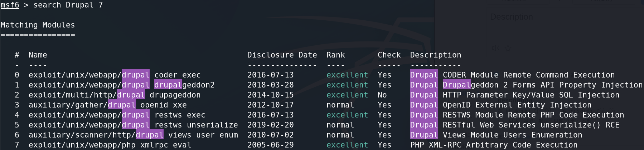Select module name drupal_restws_unserialize
644x150 pixels.
coord(180,125)
